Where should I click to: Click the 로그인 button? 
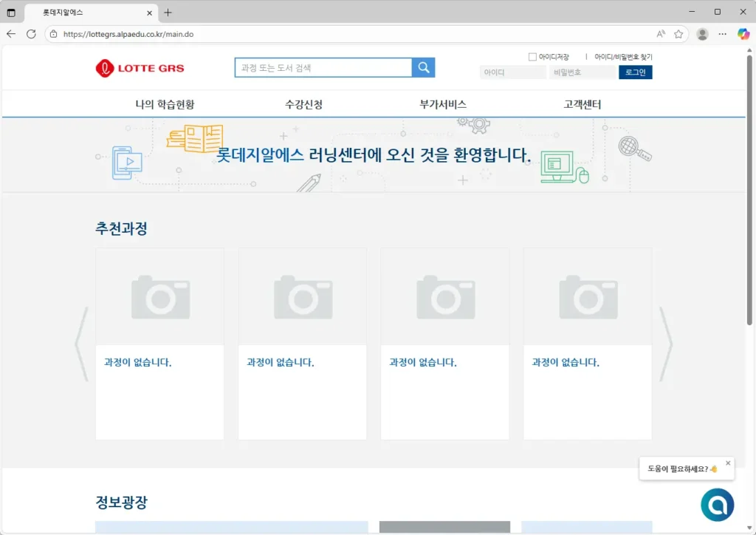[636, 72]
